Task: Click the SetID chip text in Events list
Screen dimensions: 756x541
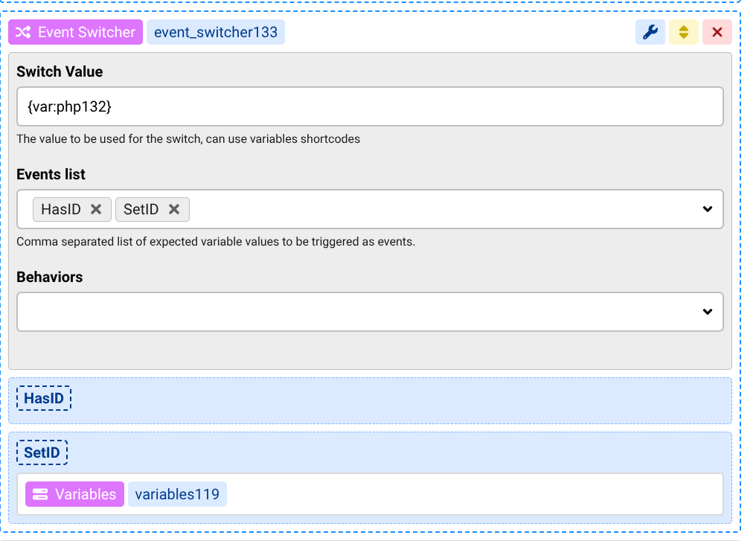Action: click(x=141, y=210)
